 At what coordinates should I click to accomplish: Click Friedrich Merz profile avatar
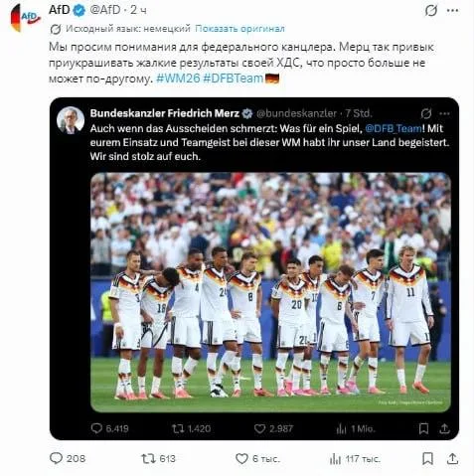point(71,120)
